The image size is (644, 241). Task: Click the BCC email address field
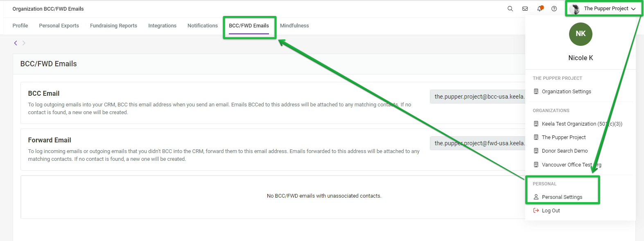477,97
